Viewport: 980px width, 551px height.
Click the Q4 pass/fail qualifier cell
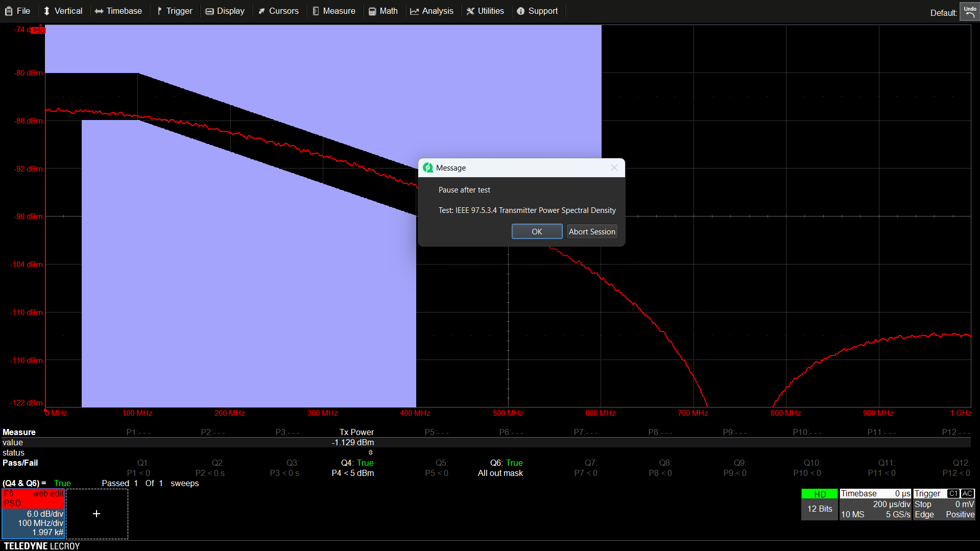pyautogui.click(x=356, y=468)
